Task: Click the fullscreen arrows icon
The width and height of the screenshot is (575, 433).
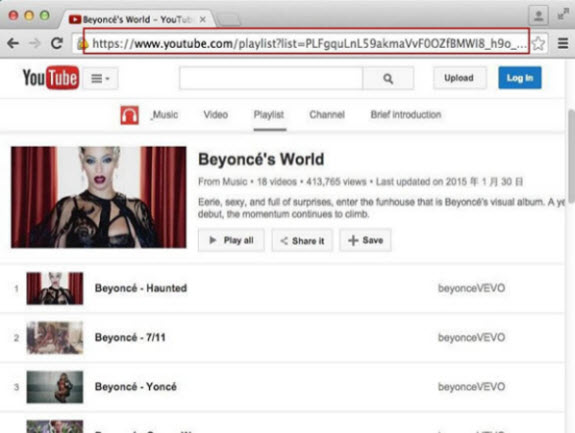Action: pyautogui.click(x=563, y=15)
